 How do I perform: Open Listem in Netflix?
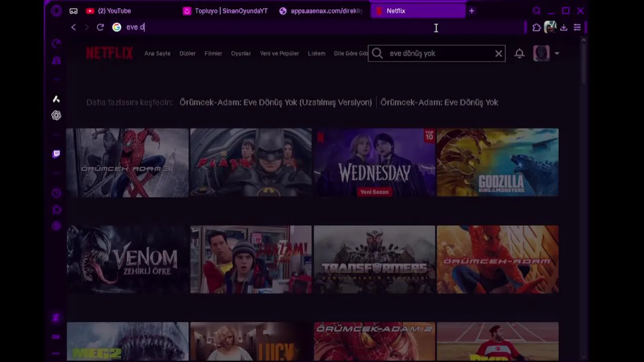316,53
